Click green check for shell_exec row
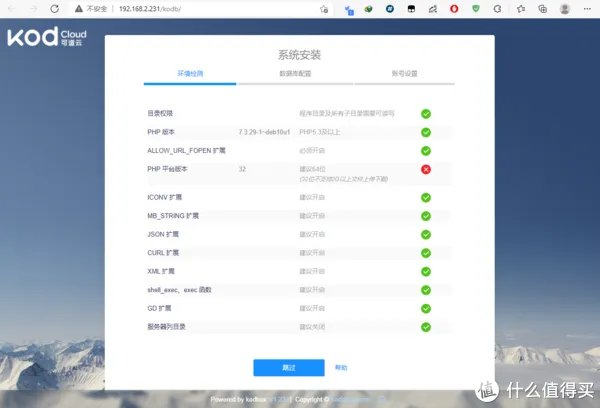600x408 pixels. (x=426, y=290)
